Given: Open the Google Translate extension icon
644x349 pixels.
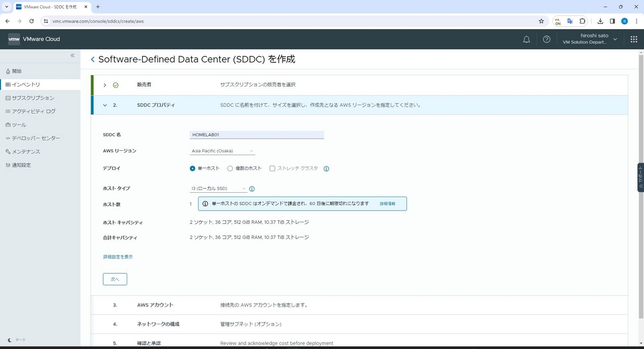Looking at the screenshot, I should [570, 21].
